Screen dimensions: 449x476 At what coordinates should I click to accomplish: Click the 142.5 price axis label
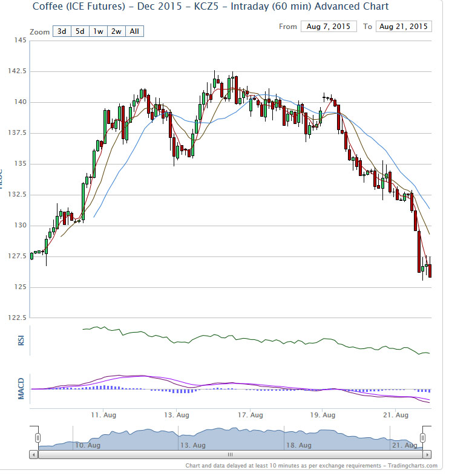click(18, 71)
